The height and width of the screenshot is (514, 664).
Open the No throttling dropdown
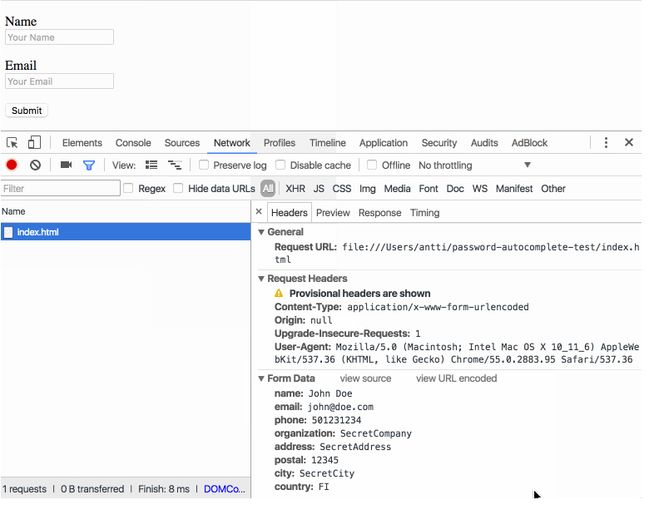click(x=474, y=165)
